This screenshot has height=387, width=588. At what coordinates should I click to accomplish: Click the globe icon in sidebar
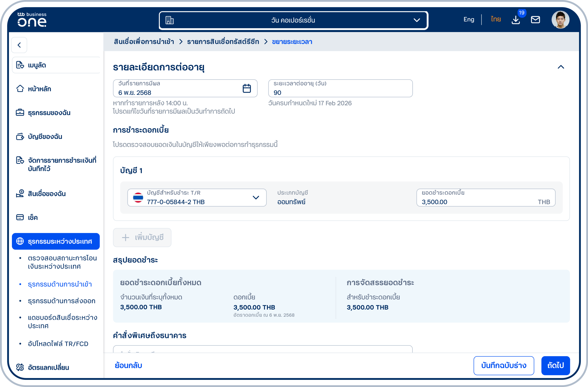click(20, 241)
